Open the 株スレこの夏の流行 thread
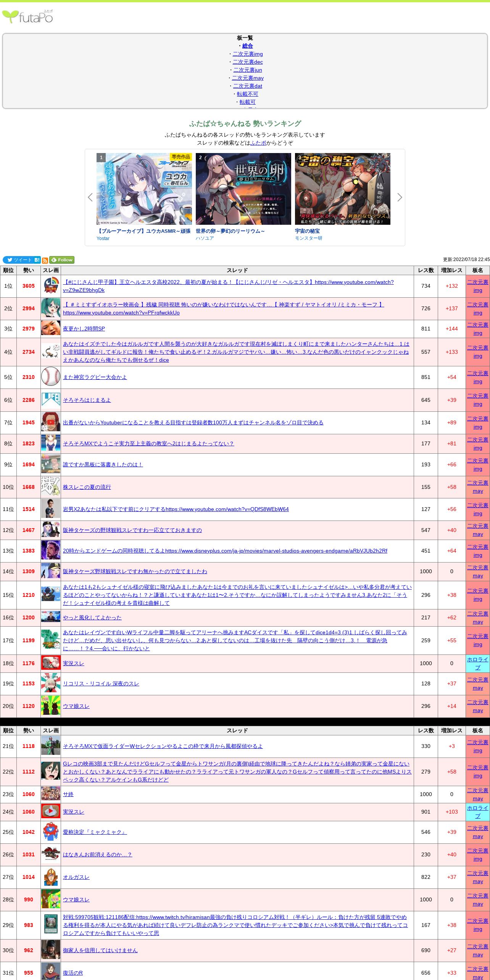The image size is (490, 980). click(x=87, y=487)
